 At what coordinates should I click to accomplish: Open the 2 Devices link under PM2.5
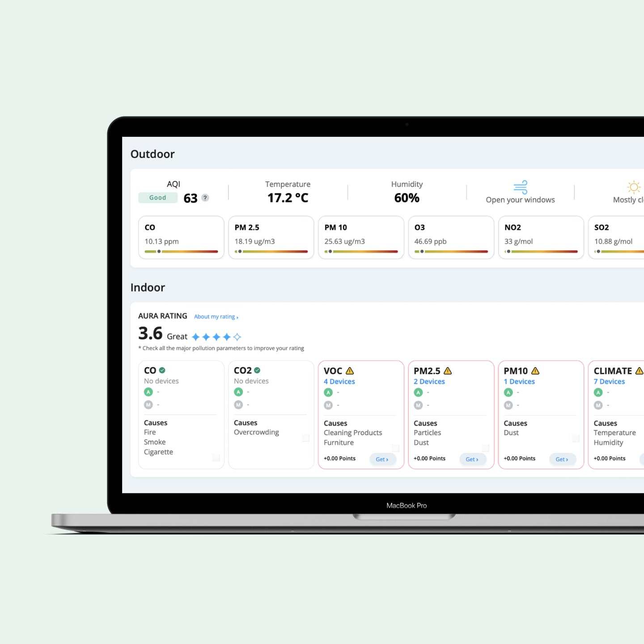coord(429,381)
